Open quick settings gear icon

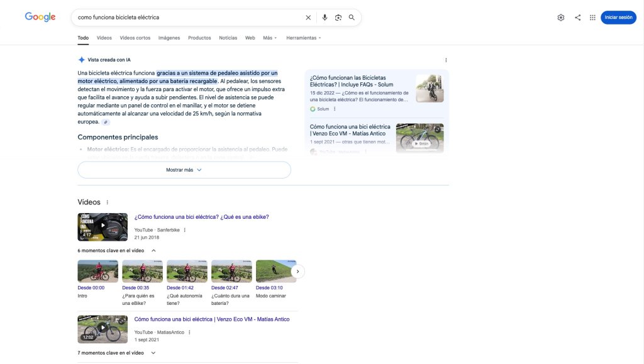coord(561,18)
